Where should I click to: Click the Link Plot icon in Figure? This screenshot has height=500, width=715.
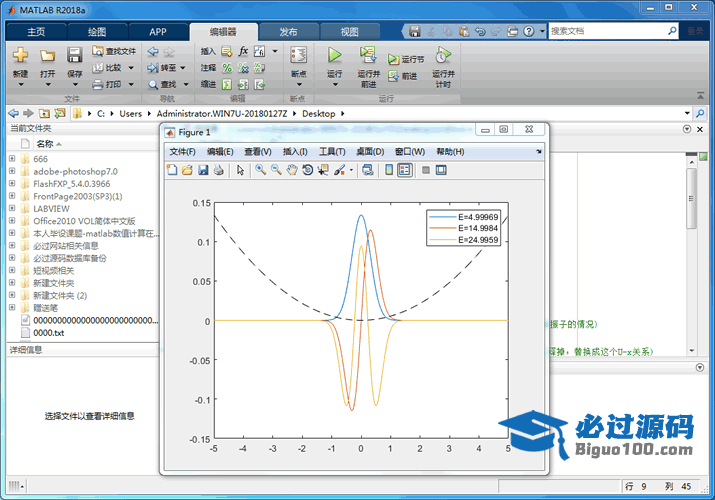tap(368, 170)
